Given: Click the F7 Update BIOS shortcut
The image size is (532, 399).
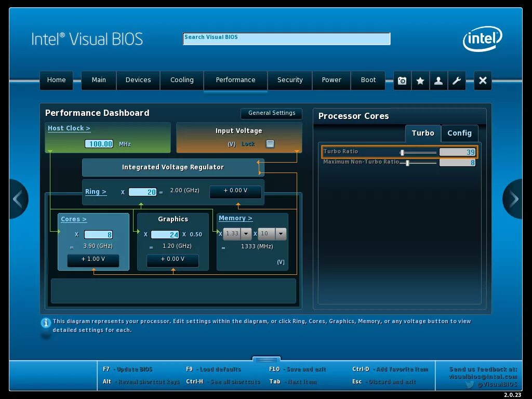Looking at the screenshot, I should point(128,369).
